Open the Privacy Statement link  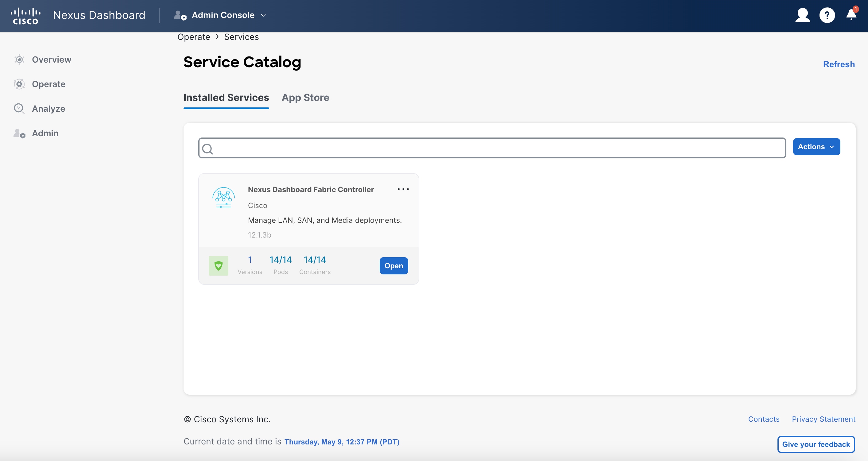[x=823, y=419]
